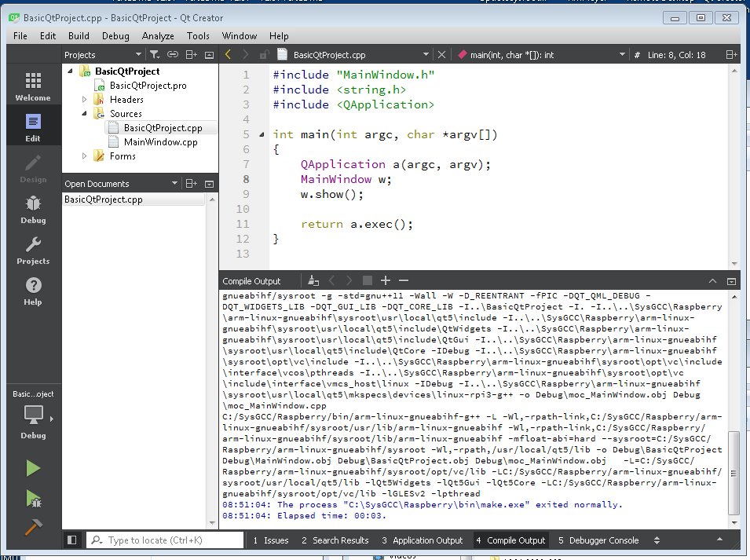Open the Edit menu
The image size is (750, 560).
pyautogui.click(x=48, y=36)
